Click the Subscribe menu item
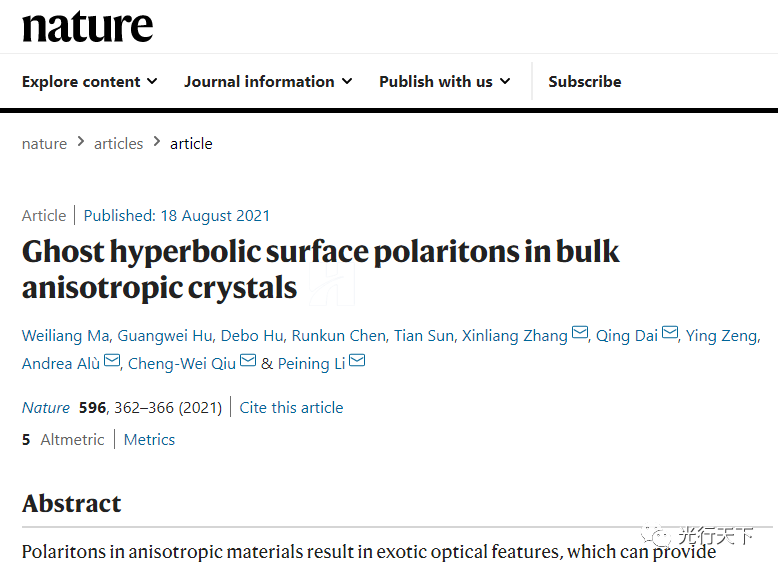The image size is (778, 569). pyautogui.click(x=584, y=82)
